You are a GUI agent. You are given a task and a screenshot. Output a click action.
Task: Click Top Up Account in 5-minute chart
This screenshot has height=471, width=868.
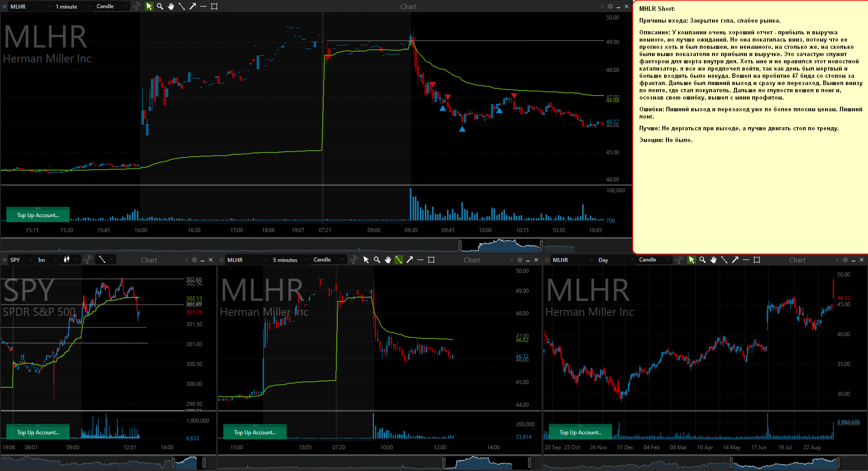pos(255,432)
